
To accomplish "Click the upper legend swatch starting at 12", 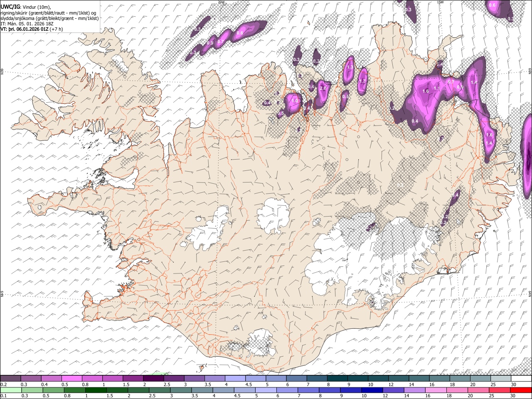I will point(398,378).
